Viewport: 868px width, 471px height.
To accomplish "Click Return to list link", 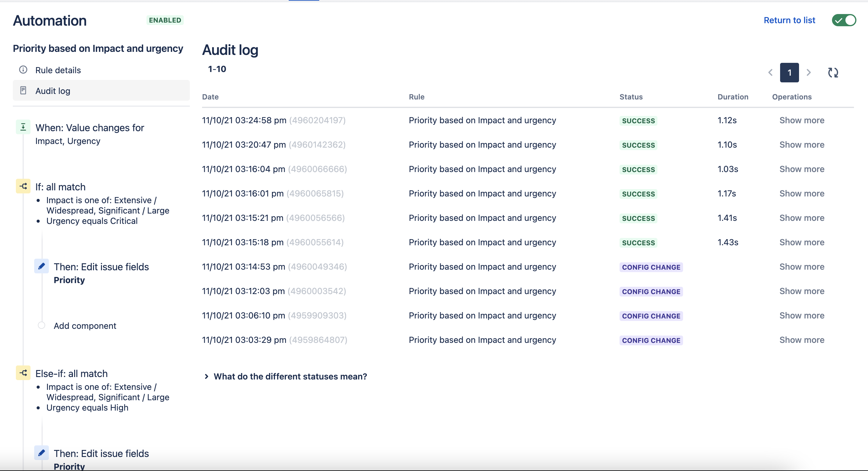I will (x=789, y=20).
